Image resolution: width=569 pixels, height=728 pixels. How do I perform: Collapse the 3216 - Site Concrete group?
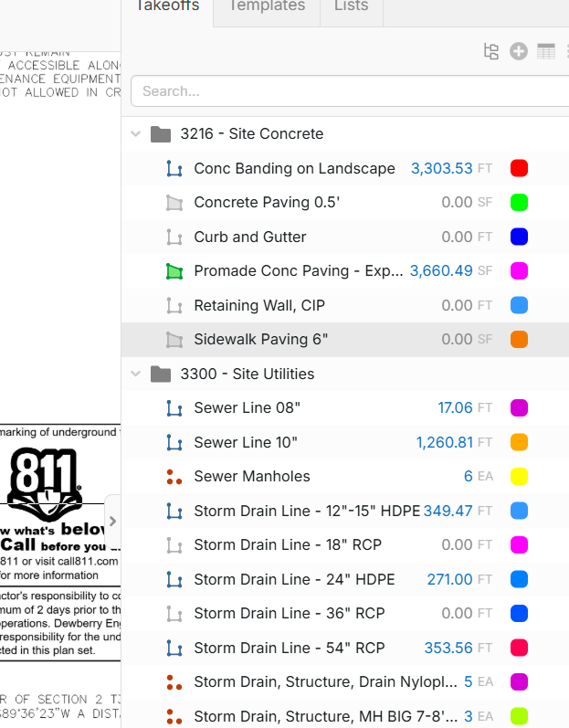coord(136,134)
